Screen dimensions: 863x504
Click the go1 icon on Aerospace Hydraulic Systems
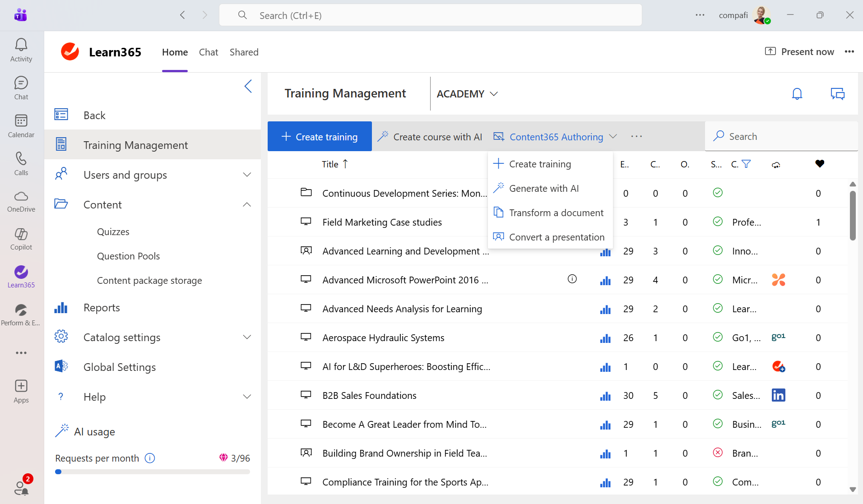point(779,337)
